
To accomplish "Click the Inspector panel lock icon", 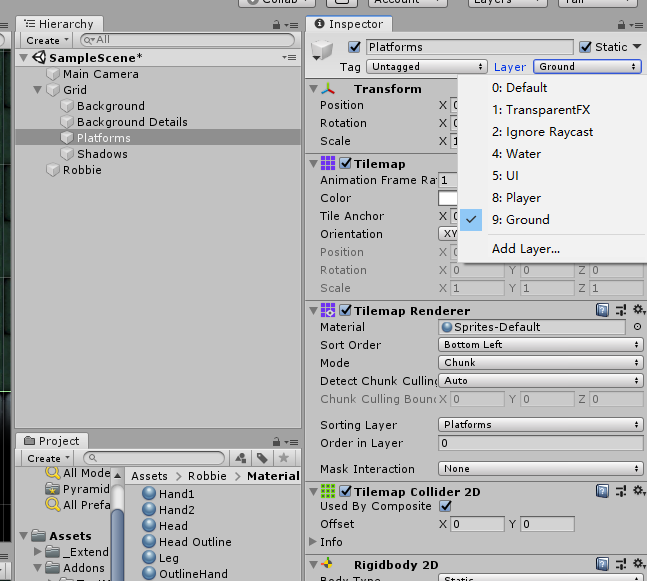I will point(621,25).
